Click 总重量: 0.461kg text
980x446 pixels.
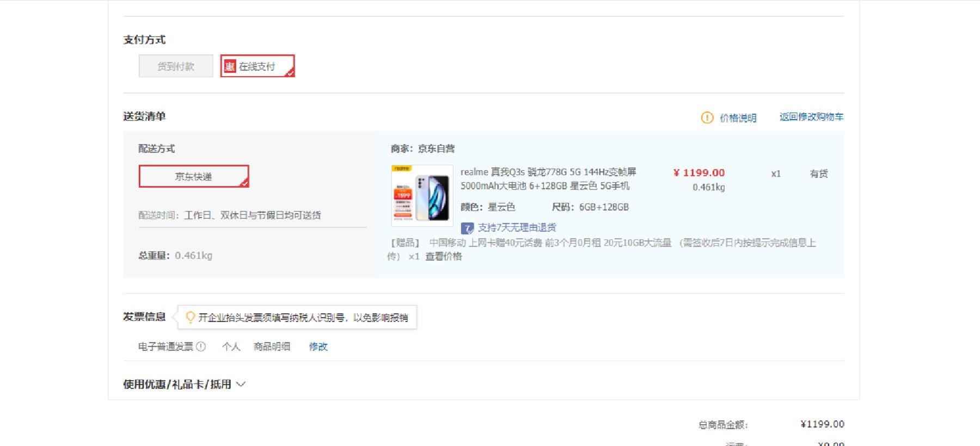tap(175, 256)
